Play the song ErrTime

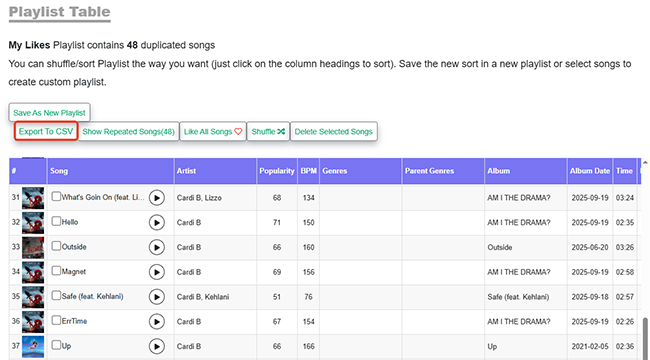click(157, 321)
